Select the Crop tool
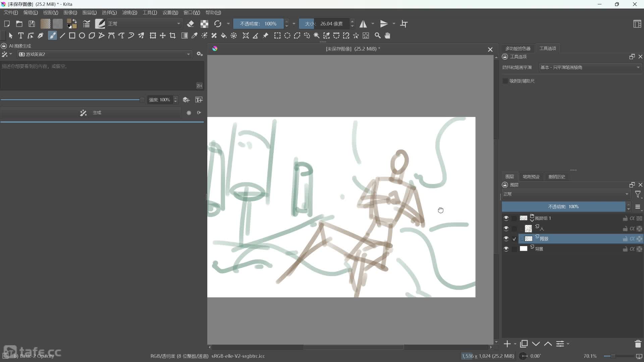 coord(173,36)
